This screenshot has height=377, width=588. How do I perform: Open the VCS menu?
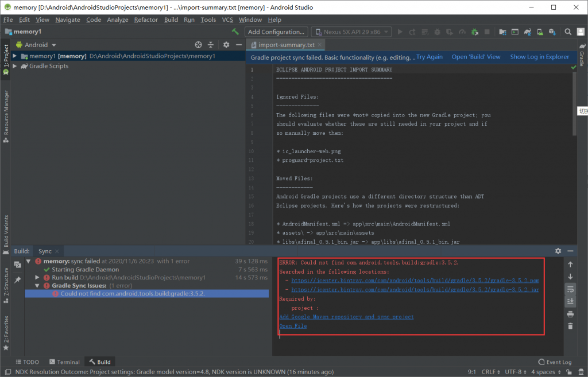[x=227, y=20]
